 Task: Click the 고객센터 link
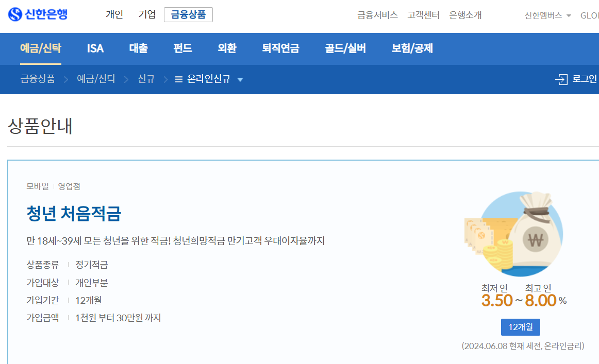click(x=423, y=15)
